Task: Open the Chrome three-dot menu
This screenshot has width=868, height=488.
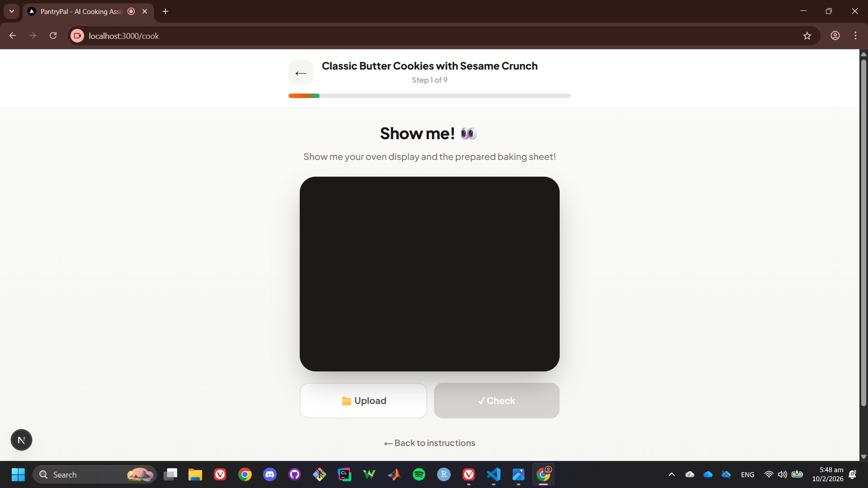Action: [x=855, y=36]
